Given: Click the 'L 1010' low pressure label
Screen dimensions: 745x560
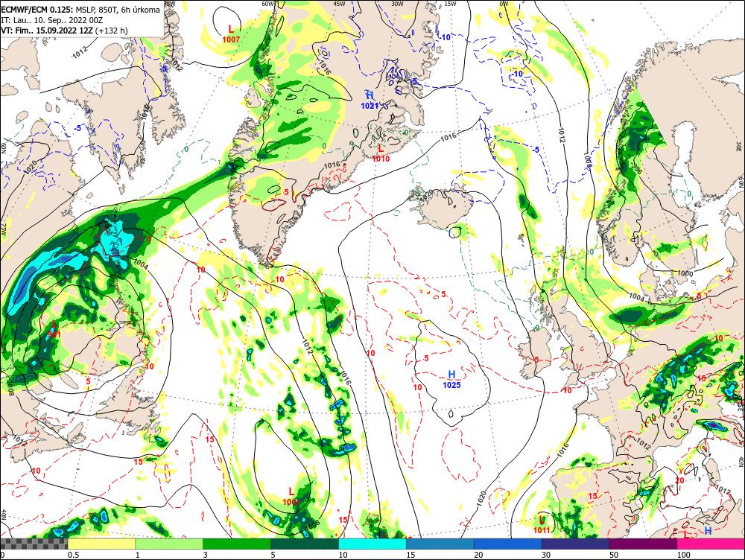Looking at the screenshot, I should (x=381, y=153).
